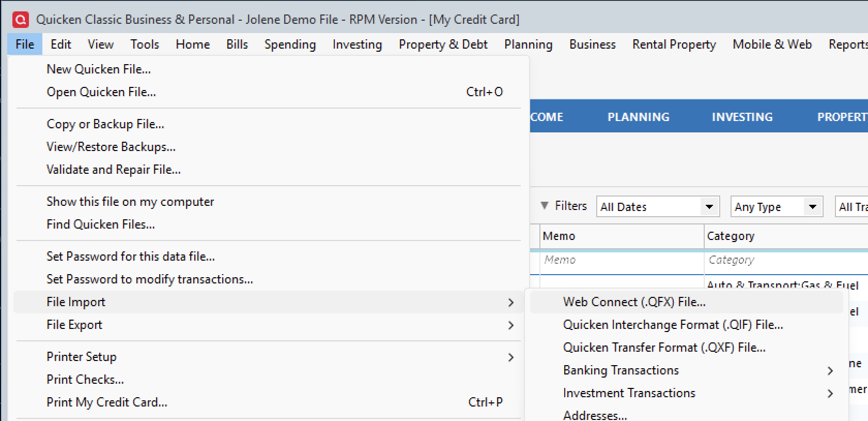Click the Filters funnel triangle icon
Viewport: 868px width, 421px height.
click(545, 205)
